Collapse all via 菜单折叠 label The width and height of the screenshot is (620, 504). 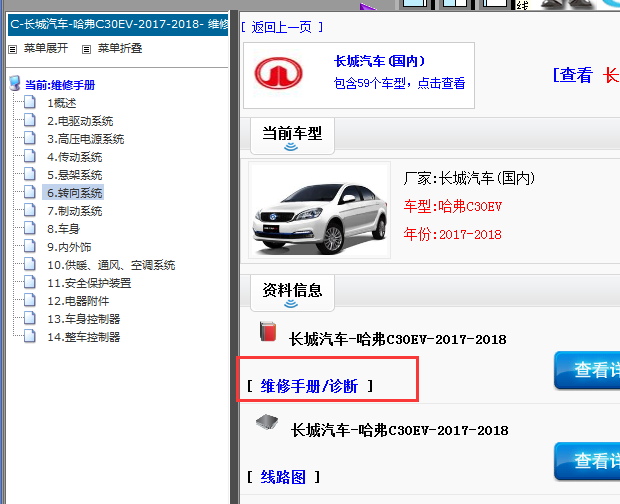click(120, 48)
